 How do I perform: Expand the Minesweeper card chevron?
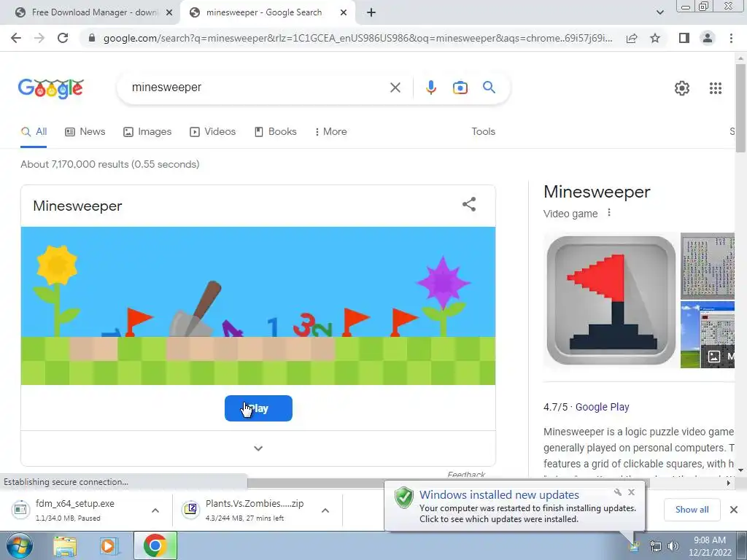point(258,448)
